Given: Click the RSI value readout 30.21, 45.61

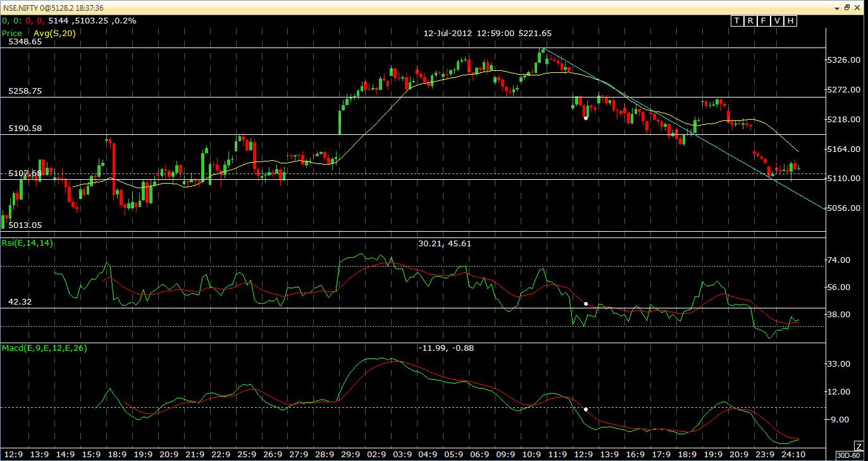Looking at the screenshot, I should [x=445, y=243].
